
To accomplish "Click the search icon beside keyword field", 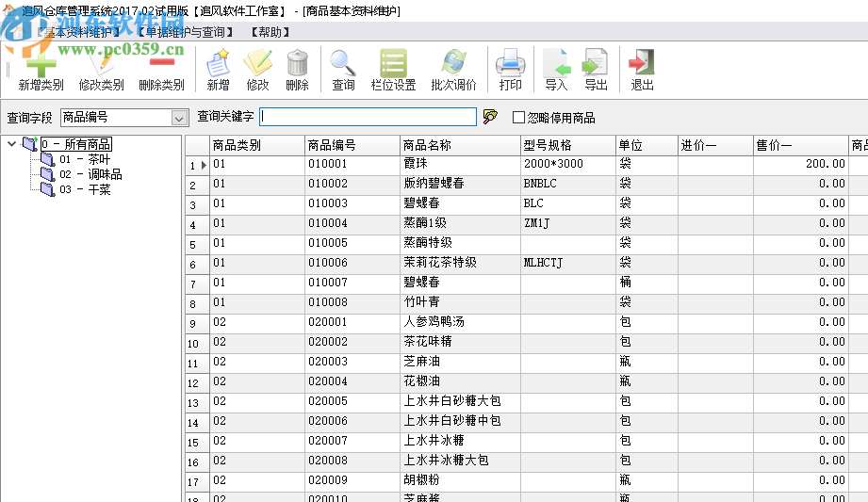I will pyautogui.click(x=490, y=117).
